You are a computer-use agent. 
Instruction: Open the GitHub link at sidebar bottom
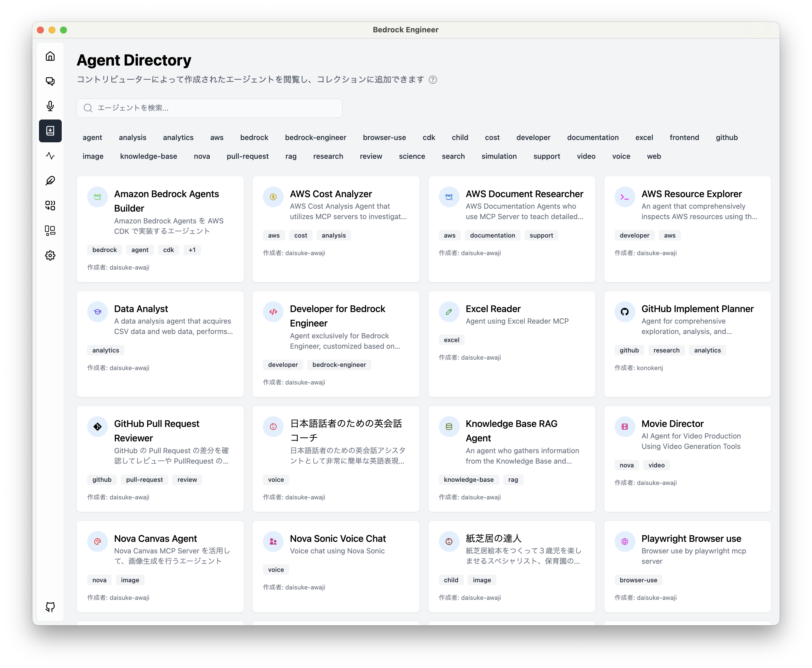click(50, 607)
